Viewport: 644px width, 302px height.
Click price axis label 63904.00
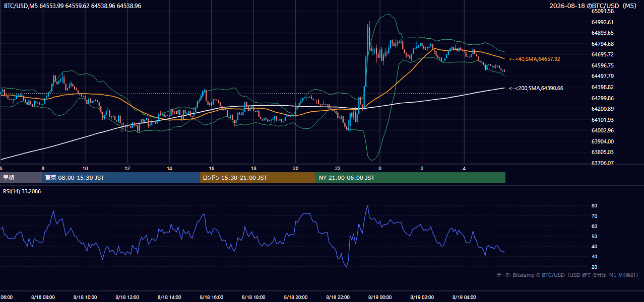[x=602, y=141]
